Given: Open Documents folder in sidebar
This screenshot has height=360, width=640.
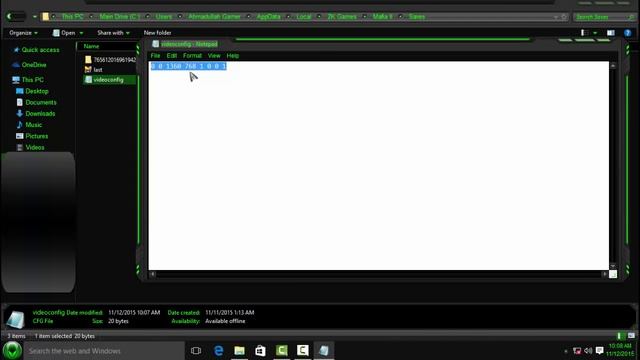Looking at the screenshot, I should pyautogui.click(x=41, y=102).
